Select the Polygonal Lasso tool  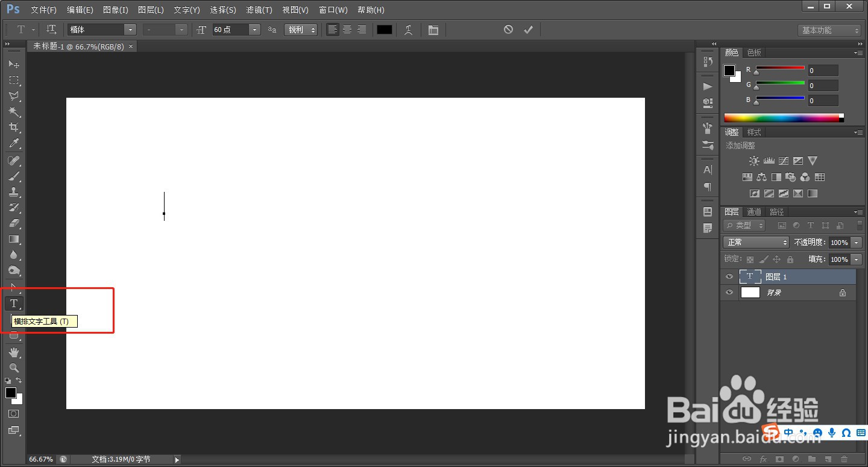click(x=14, y=96)
